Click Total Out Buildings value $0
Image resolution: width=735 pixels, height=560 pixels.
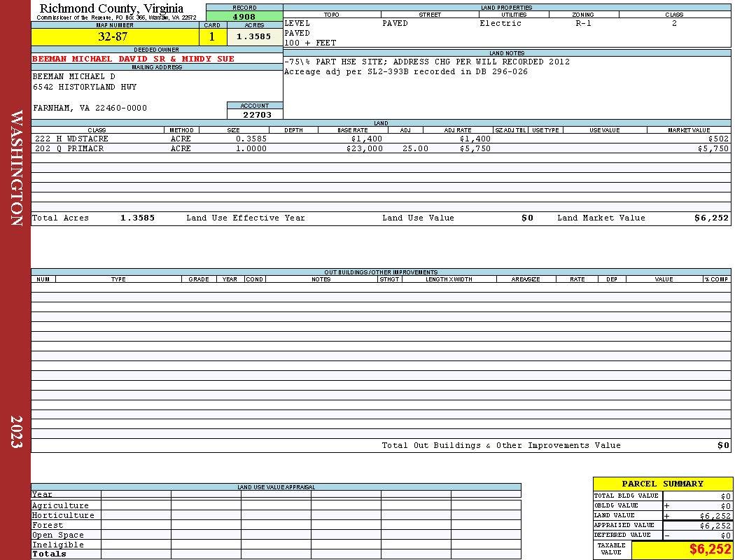pos(723,446)
